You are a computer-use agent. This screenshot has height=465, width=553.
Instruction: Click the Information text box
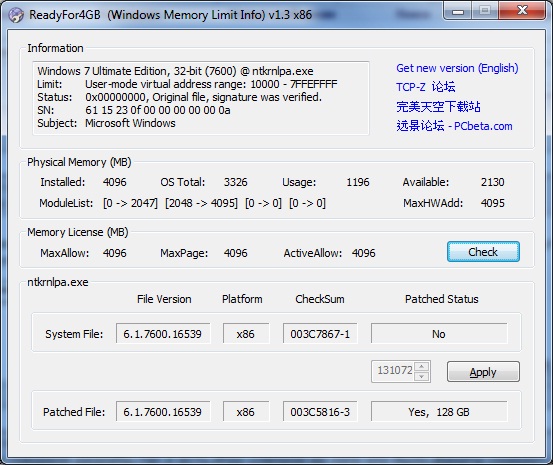pyautogui.click(x=201, y=98)
